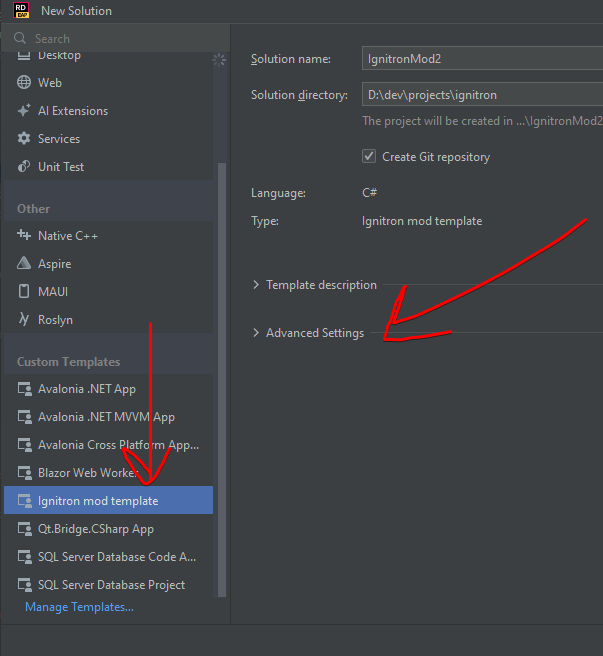Screen dimensions: 603x656
Task: Focus the Solution directory field
Action: 482,94
